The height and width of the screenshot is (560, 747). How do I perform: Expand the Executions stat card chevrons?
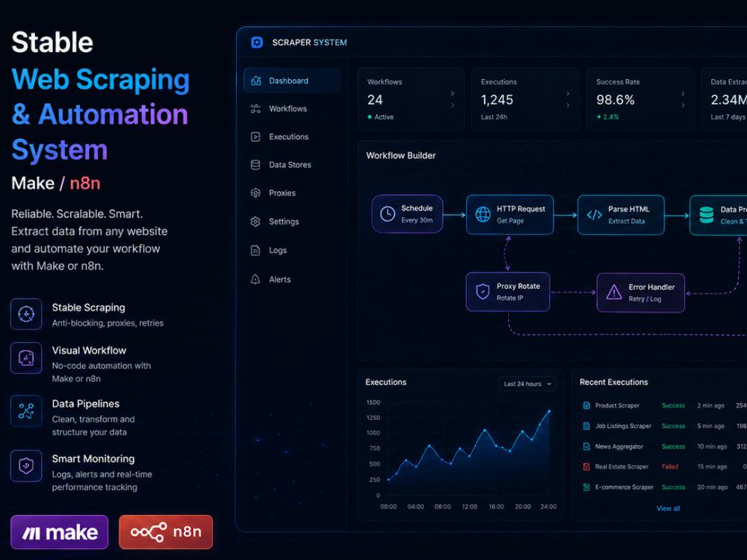[568, 99]
